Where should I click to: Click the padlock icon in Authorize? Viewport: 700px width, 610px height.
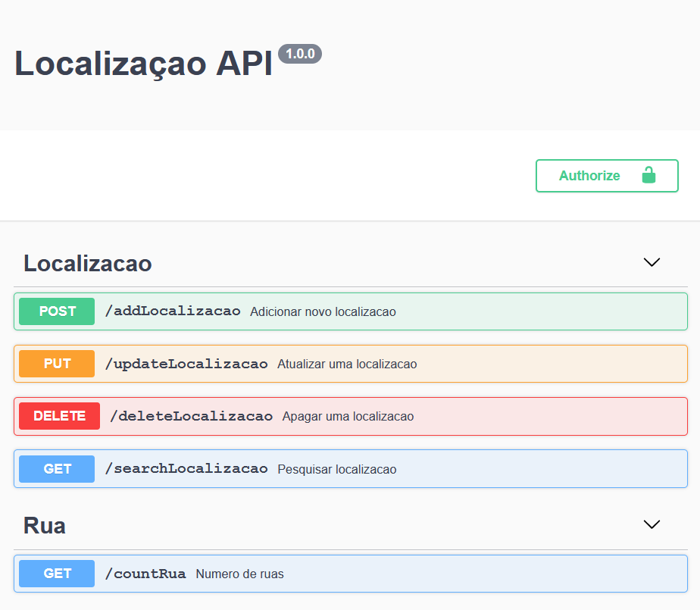[648, 175]
